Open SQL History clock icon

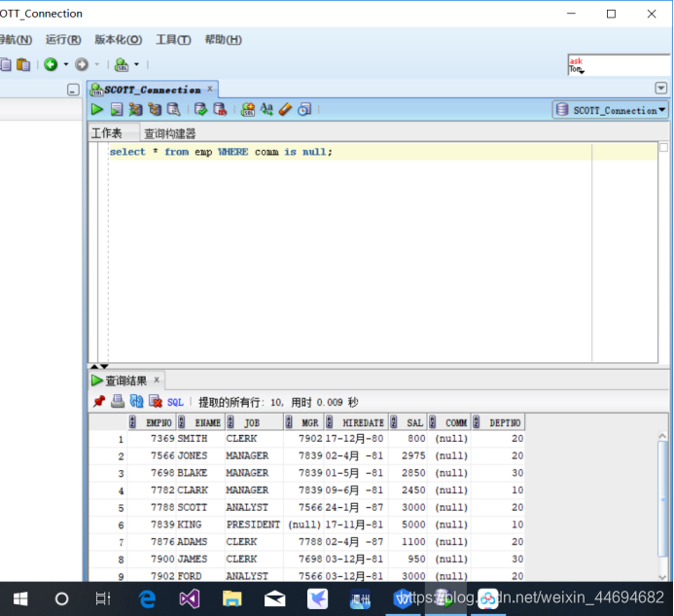tap(304, 109)
